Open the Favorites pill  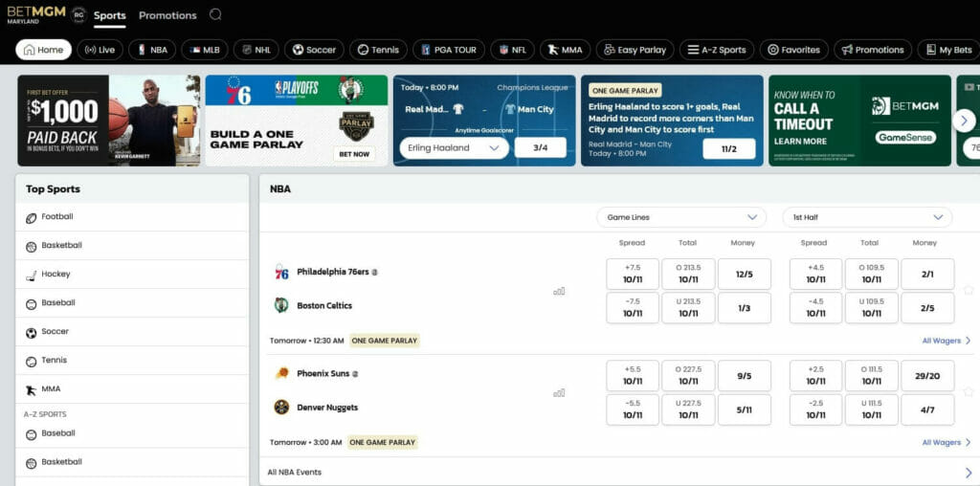(x=793, y=50)
